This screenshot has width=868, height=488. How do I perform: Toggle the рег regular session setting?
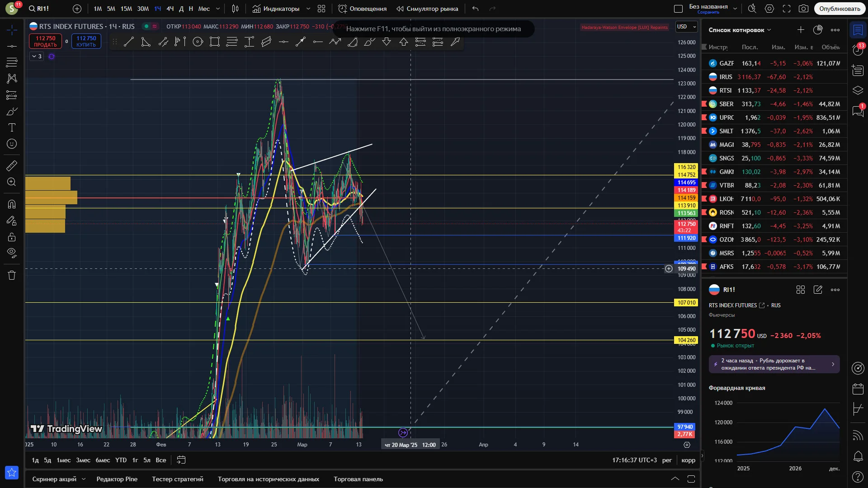click(x=667, y=460)
